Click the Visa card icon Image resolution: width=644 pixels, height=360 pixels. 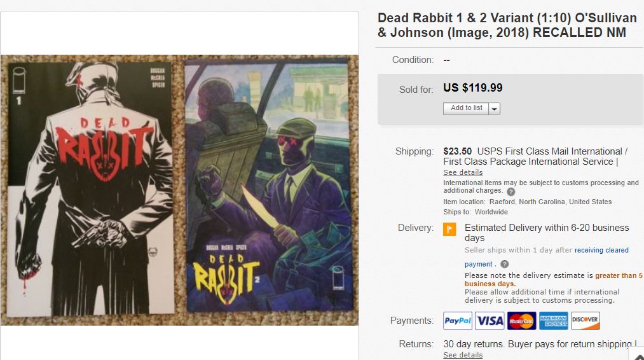point(490,321)
